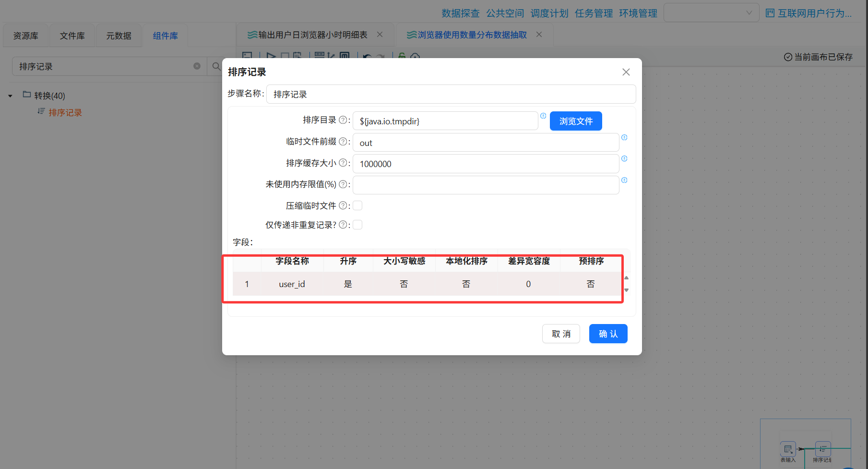
Task: Open the 浏览器使用数量分布数据抽取 canvas tab
Action: pyautogui.click(x=472, y=35)
